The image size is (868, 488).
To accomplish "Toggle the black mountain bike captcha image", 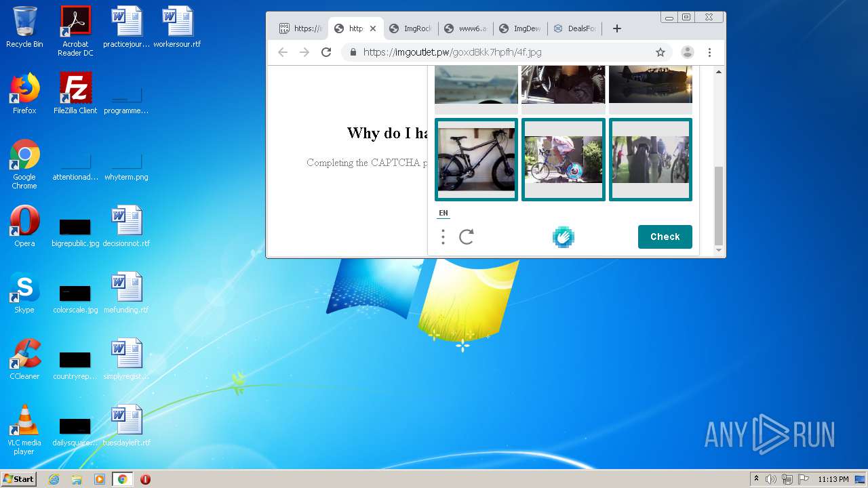I will tap(476, 160).
